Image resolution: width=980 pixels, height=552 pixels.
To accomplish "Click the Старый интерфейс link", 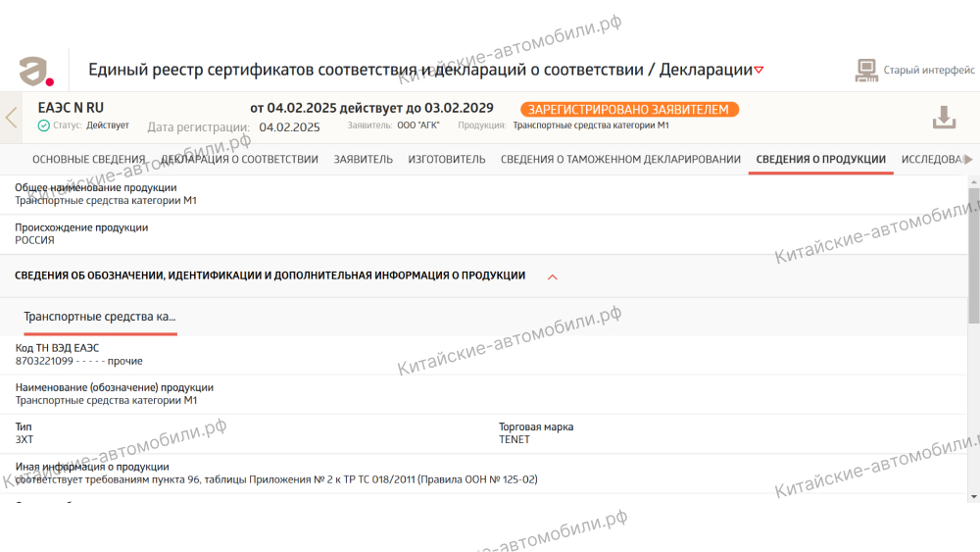I will coord(929,70).
